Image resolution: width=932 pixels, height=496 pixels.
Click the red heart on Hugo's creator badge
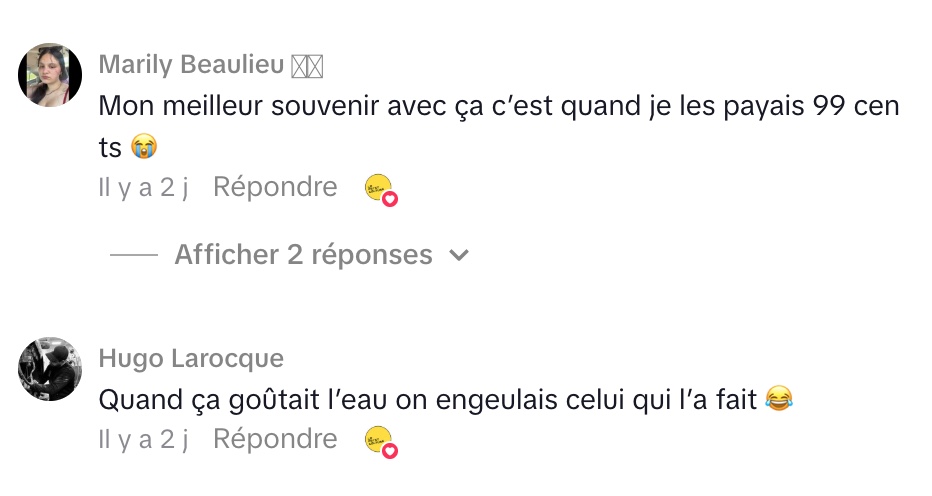pyautogui.click(x=390, y=451)
